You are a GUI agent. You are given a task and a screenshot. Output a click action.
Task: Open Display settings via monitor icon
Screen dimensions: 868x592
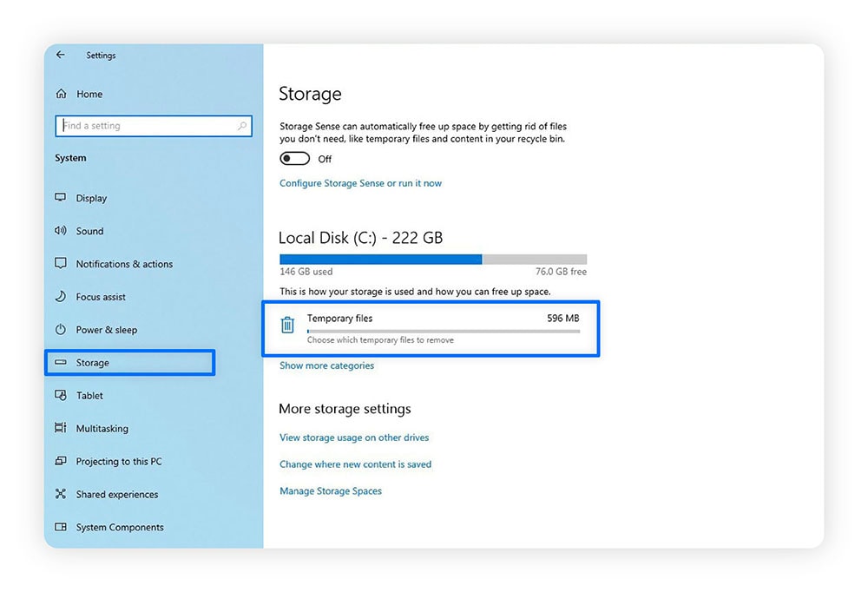click(x=61, y=198)
